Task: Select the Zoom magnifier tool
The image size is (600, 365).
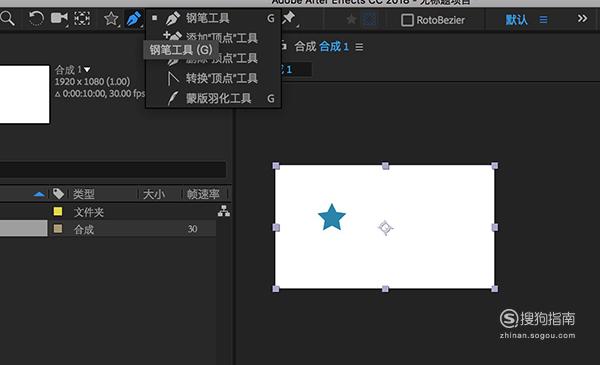Action: click(x=7, y=18)
